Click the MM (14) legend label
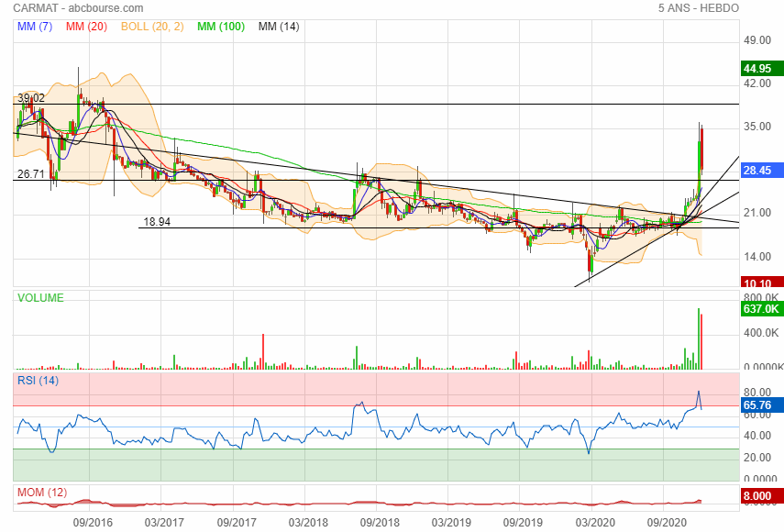This screenshot has height=532, width=784. 279,27
